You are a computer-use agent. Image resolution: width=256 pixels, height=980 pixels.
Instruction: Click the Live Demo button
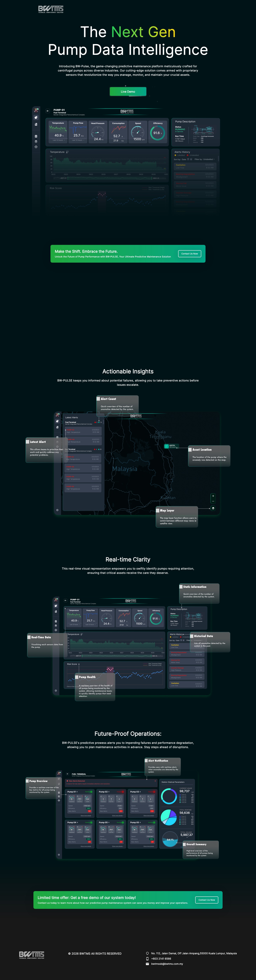128,92
